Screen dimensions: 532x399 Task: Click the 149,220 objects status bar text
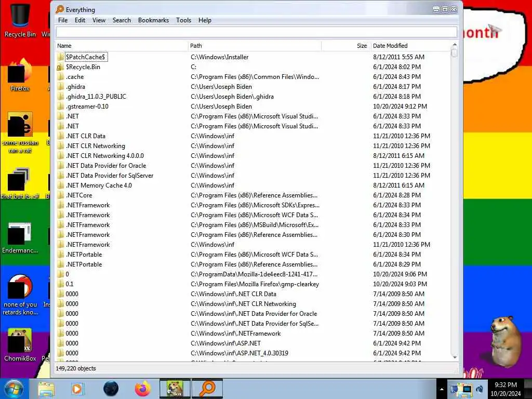[x=76, y=368]
